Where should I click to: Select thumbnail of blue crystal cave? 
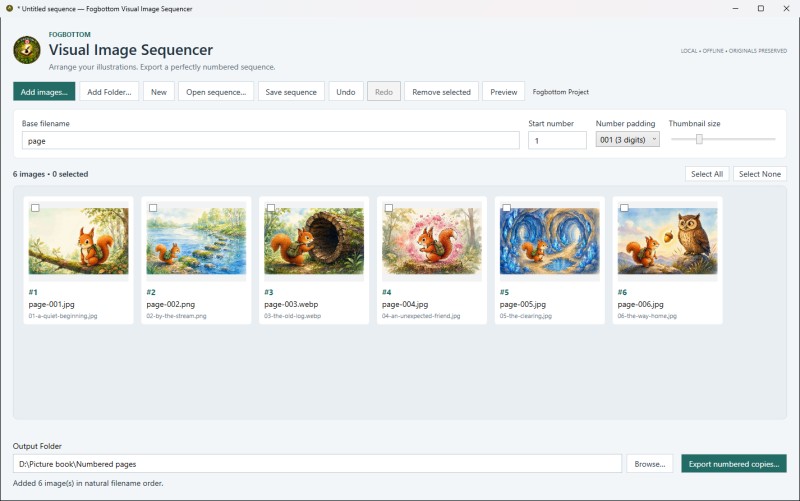(550, 241)
